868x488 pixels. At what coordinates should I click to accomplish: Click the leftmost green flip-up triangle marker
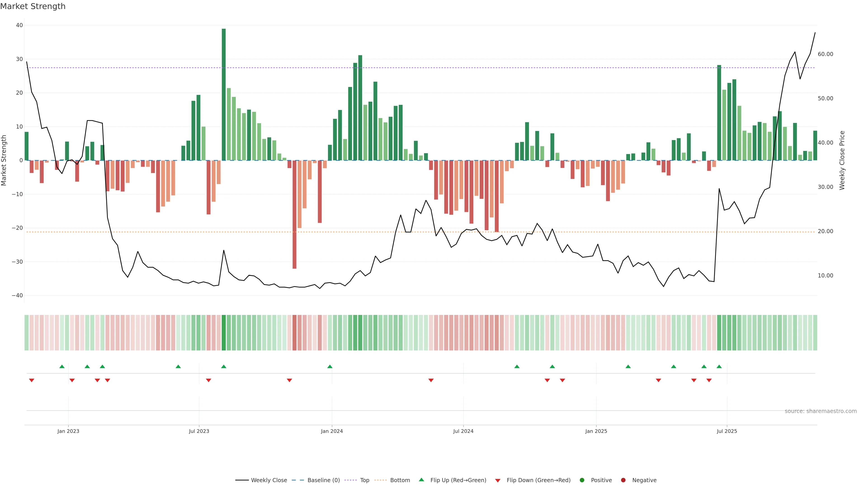[62, 366]
